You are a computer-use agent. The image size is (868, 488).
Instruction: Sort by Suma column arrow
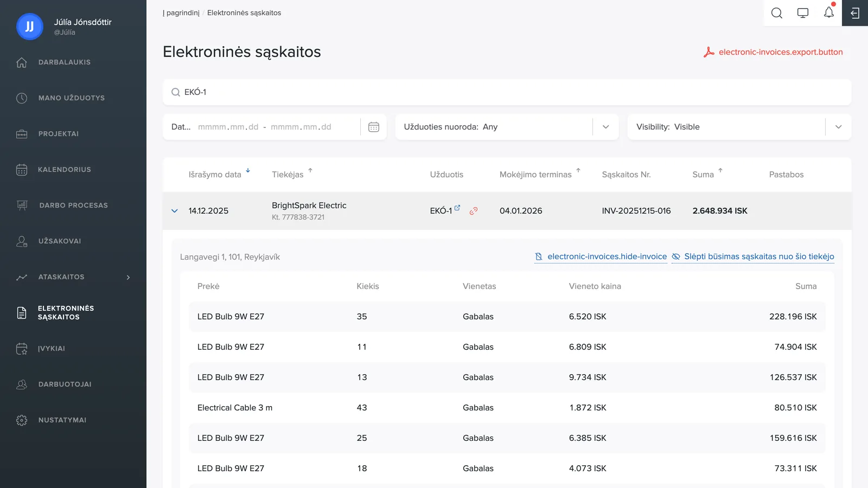pyautogui.click(x=720, y=171)
